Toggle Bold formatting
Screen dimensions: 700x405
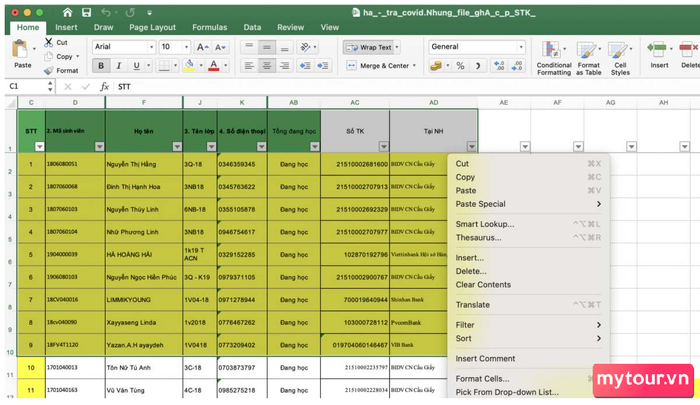(x=101, y=66)
